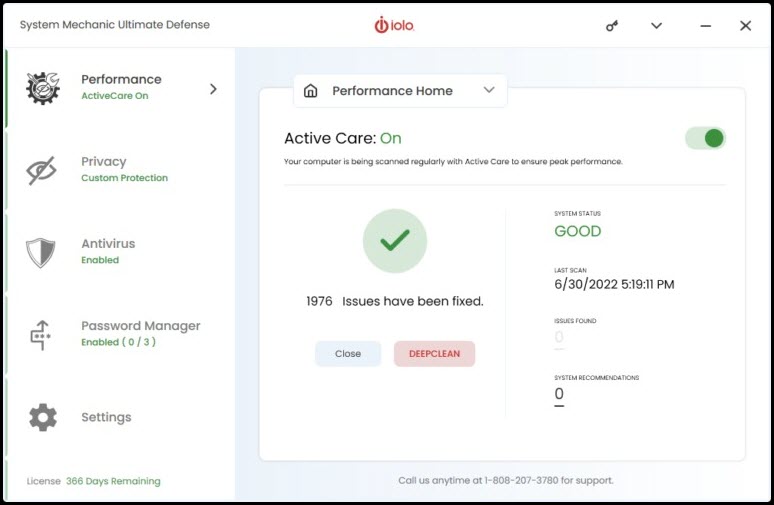774x505 pixels.
Task: Expand the Performance section chevron
Action: pyautogui.click(x=213, y=89)
